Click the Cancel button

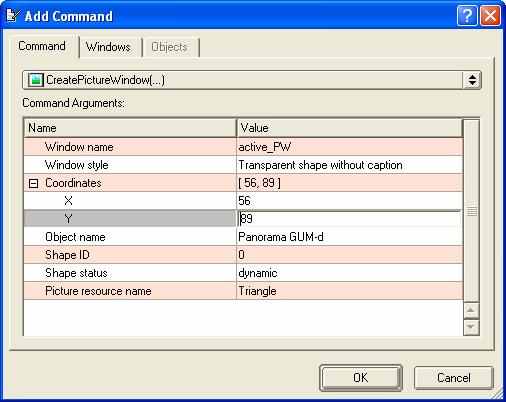click(x=453, y=378)
